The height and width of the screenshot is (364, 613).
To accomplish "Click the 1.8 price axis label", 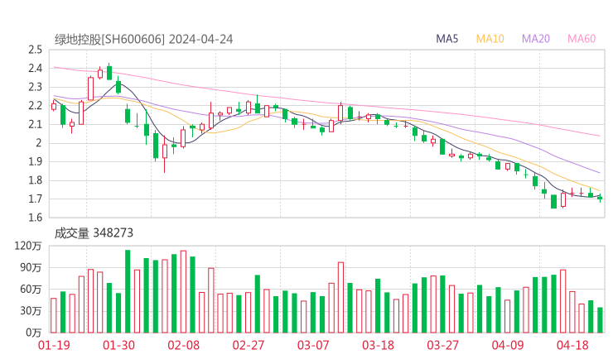I will tap(35, 180).
